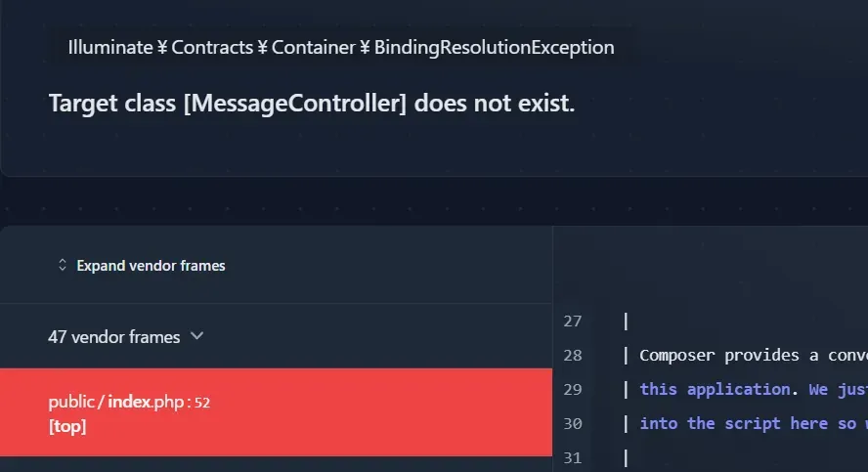Click the chevron next to 47 vendor frames
868x472 pixels.
[196, 336]
